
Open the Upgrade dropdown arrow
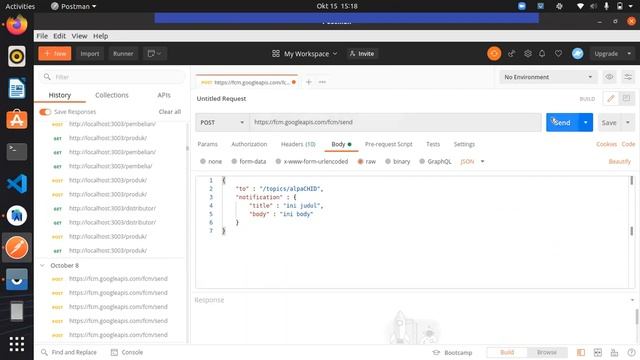629,53
